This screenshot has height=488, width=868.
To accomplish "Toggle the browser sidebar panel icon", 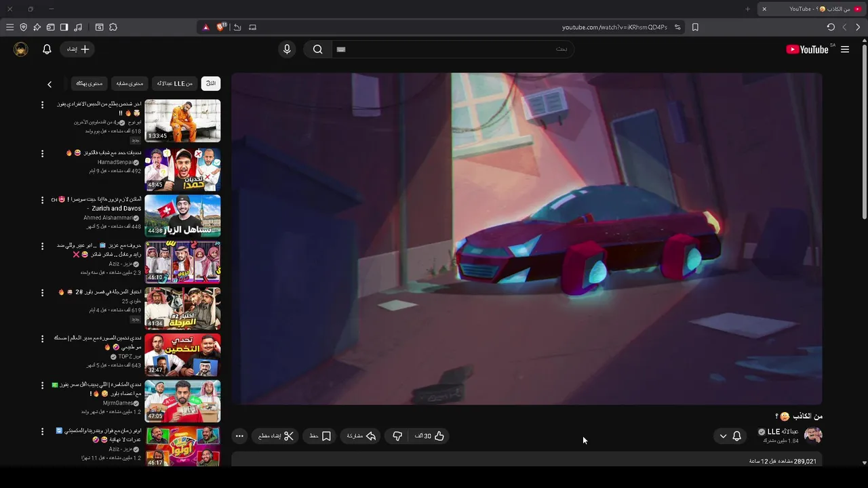I will click(64, 27).
